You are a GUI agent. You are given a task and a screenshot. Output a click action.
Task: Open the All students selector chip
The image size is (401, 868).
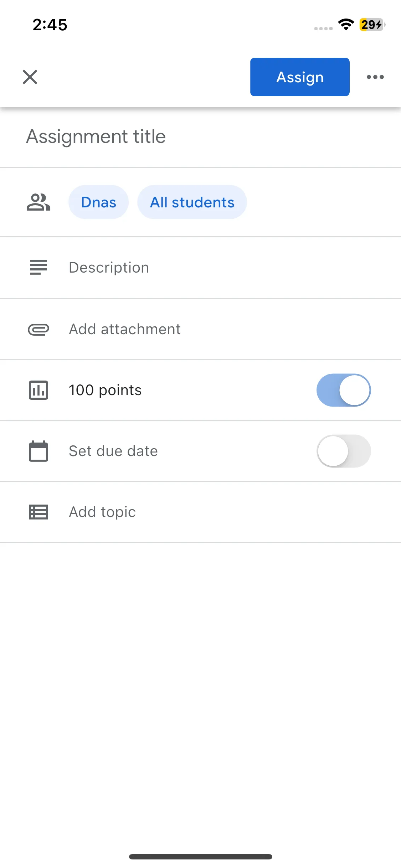(x=192, y=202)
